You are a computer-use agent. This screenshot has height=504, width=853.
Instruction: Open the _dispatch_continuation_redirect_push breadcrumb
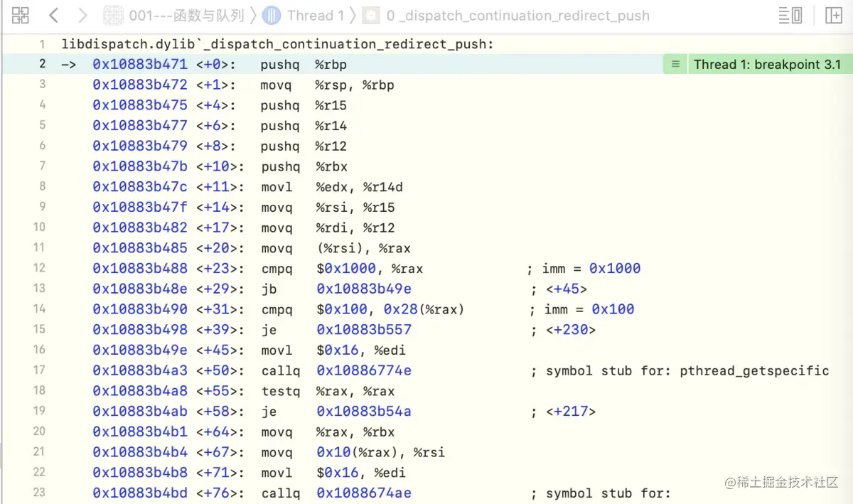click(x=506, y=15)
